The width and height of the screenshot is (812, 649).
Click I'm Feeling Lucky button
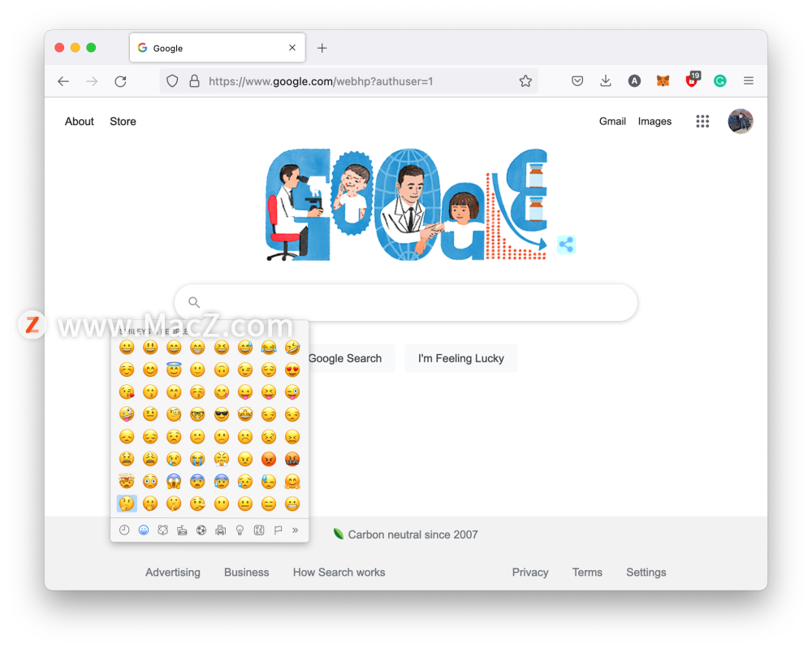(461, 358)
